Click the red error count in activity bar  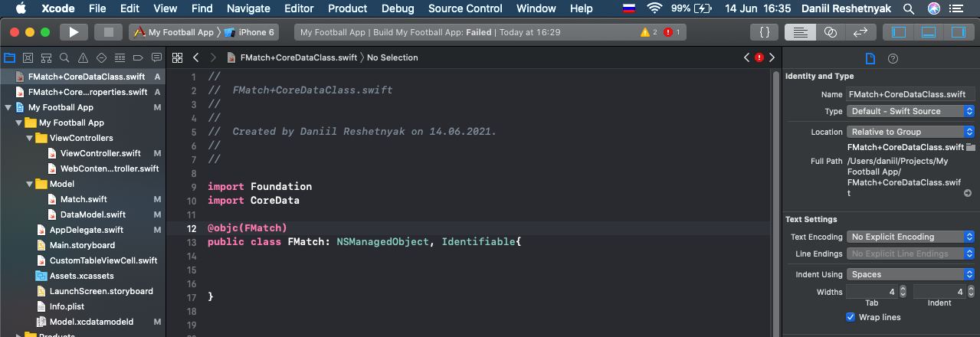pos(672,32)
